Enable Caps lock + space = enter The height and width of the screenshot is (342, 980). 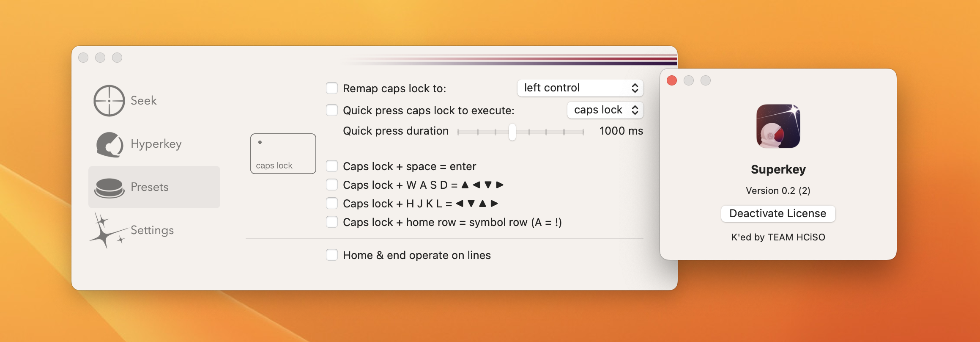click(x=332, y=166)
